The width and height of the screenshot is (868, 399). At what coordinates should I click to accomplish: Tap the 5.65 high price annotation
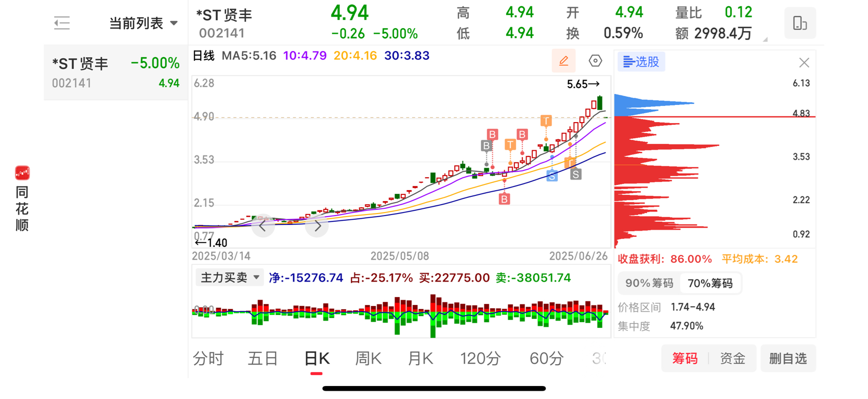click(583, 84)
